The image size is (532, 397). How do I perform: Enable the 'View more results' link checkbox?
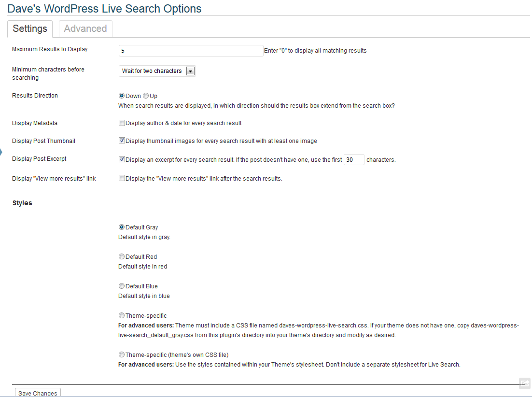click(122, 178)
